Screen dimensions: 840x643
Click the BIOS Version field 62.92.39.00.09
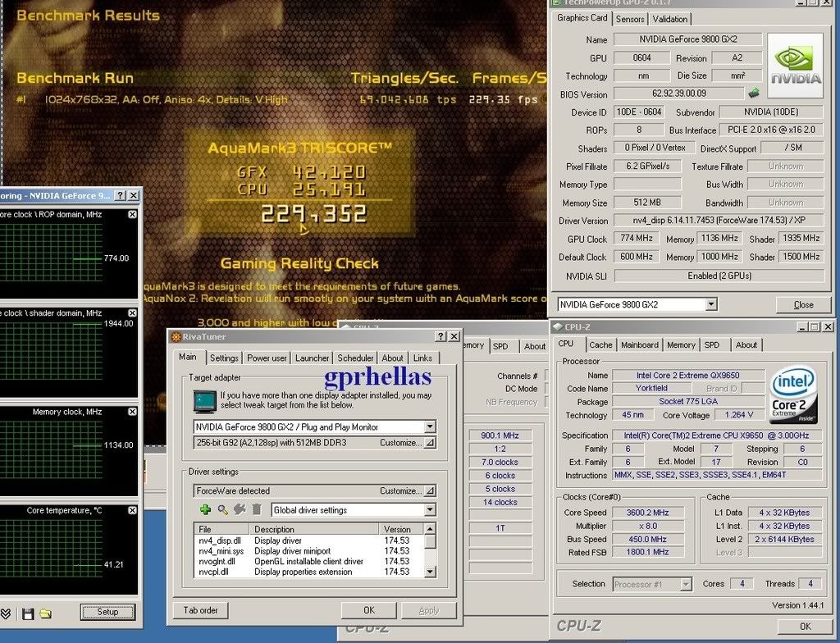678,93
